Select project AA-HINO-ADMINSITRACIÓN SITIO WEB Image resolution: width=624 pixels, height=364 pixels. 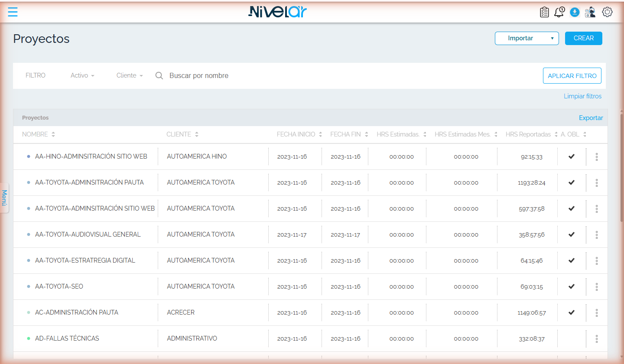coord(91,156)
